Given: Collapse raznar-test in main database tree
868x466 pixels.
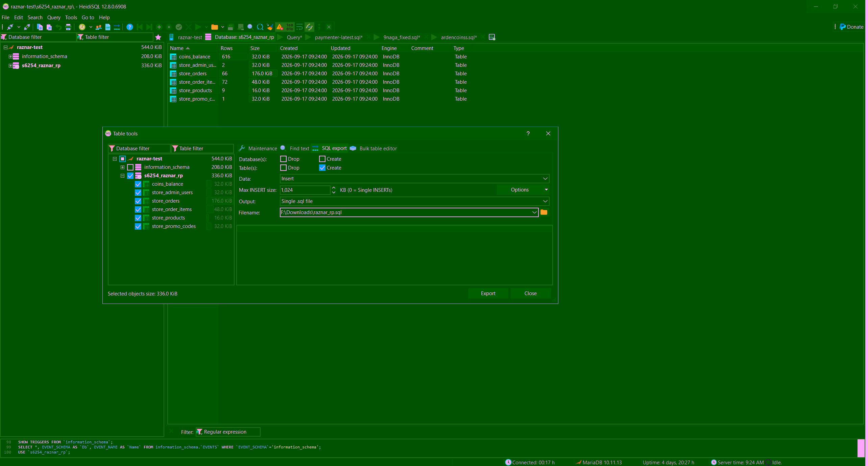Looking at the screenshot, I should pyautogui.click(x=5, y=47).
